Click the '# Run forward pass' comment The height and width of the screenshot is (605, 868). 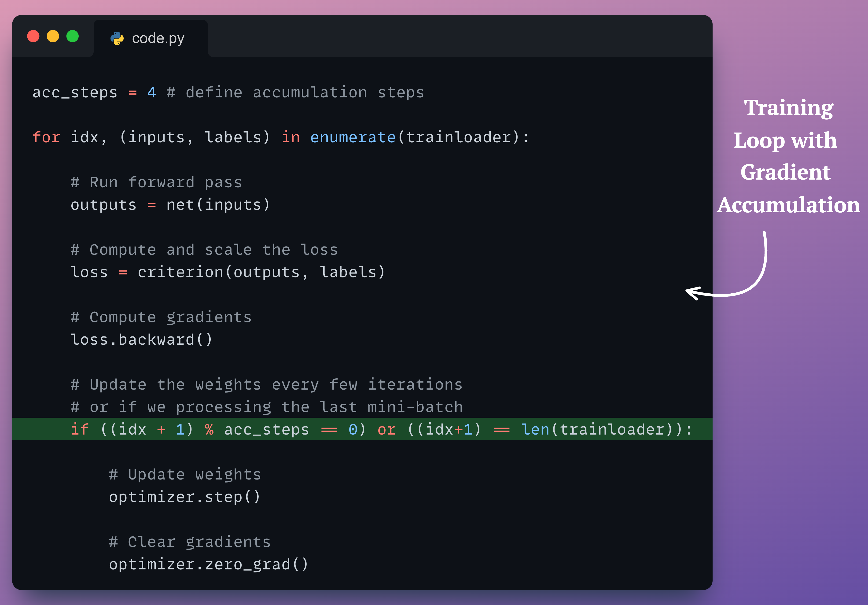pos(156,182)
